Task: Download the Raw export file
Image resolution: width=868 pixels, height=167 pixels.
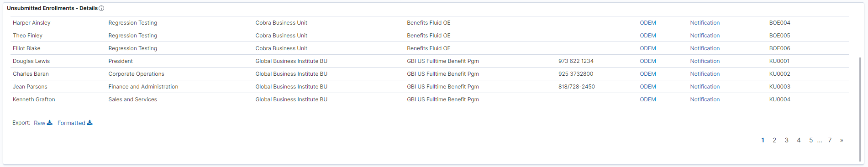Action: click(x=43, y=123)
